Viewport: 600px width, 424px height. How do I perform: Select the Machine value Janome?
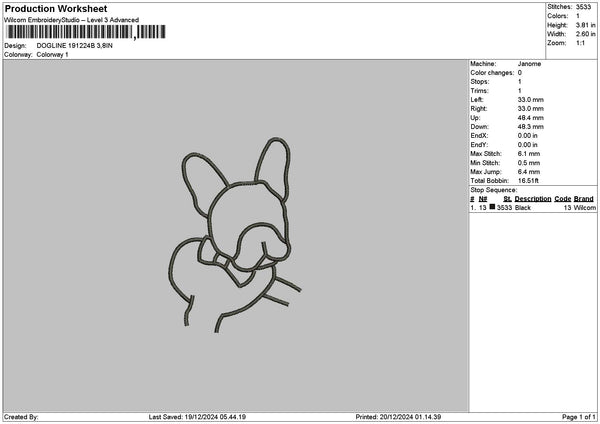coord(529,64)
